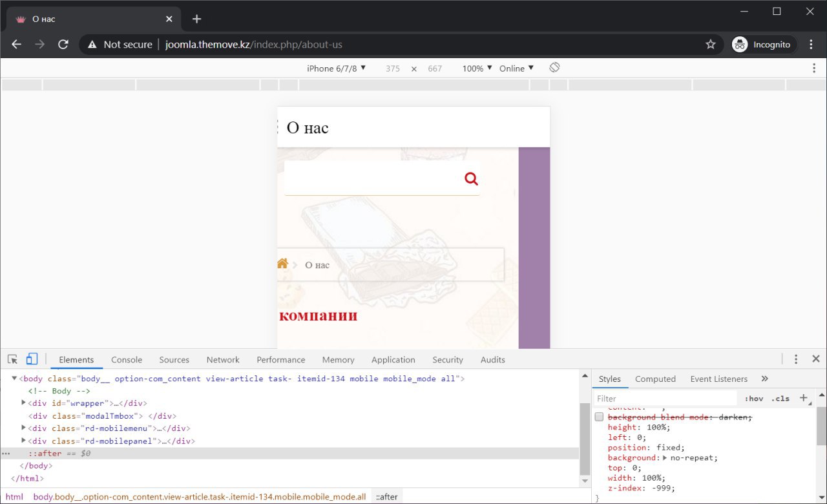This screenshot has width=827, height=504.
Task: Open the DevTools customize menu
Action: tap(796, 359)
